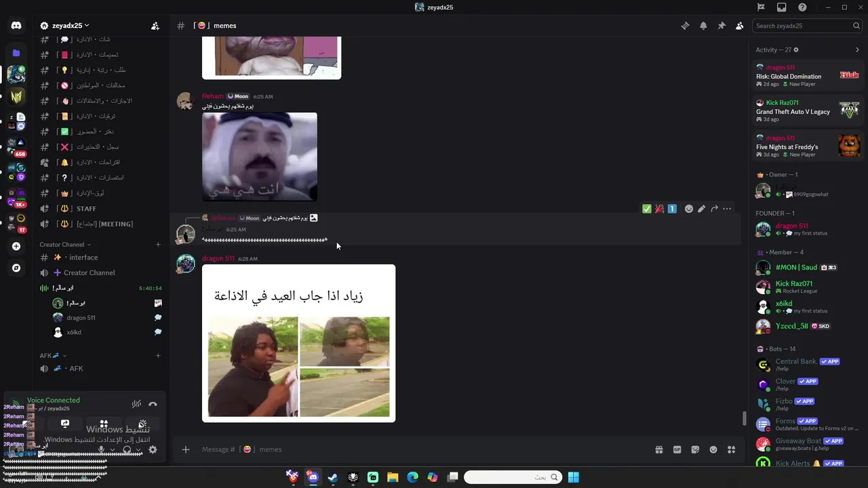Click the chat scrollbar thumb
The width and height of the screenshot is (868, 488).
pyautogui.click(x=744, y=419)
